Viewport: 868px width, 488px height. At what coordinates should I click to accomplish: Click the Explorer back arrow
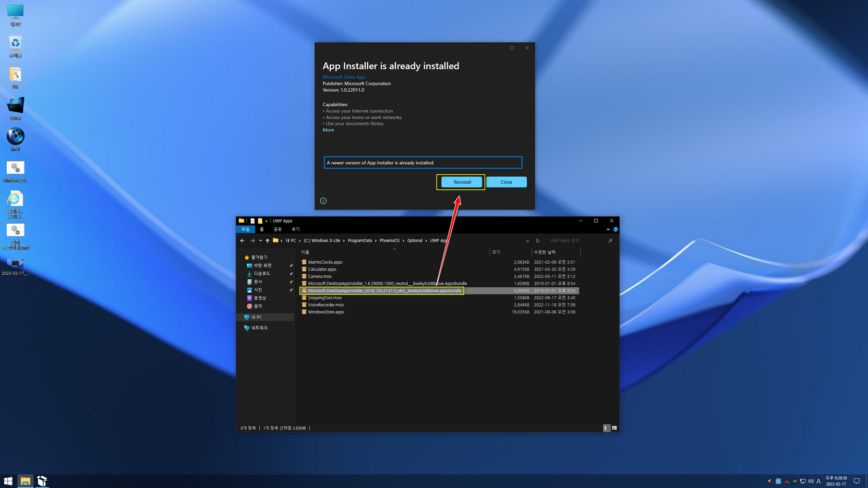coord(243,241)
